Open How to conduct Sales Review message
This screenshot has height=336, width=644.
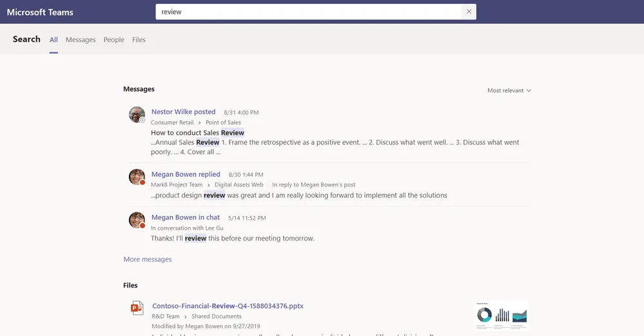click(x=197, y=133)
